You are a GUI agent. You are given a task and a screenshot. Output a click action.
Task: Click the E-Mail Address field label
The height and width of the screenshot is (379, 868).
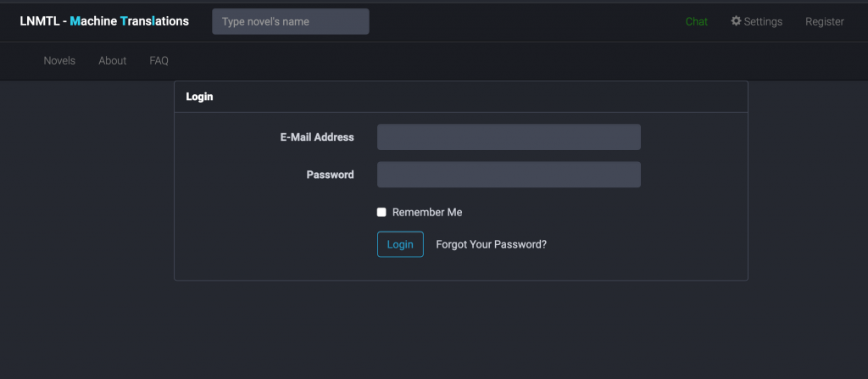click(x=317, y=137)
